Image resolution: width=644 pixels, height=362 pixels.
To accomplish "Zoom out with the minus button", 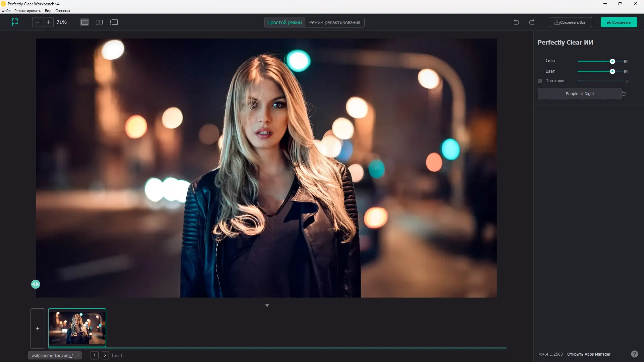I will pyautogui.click(x=37, y=22).
